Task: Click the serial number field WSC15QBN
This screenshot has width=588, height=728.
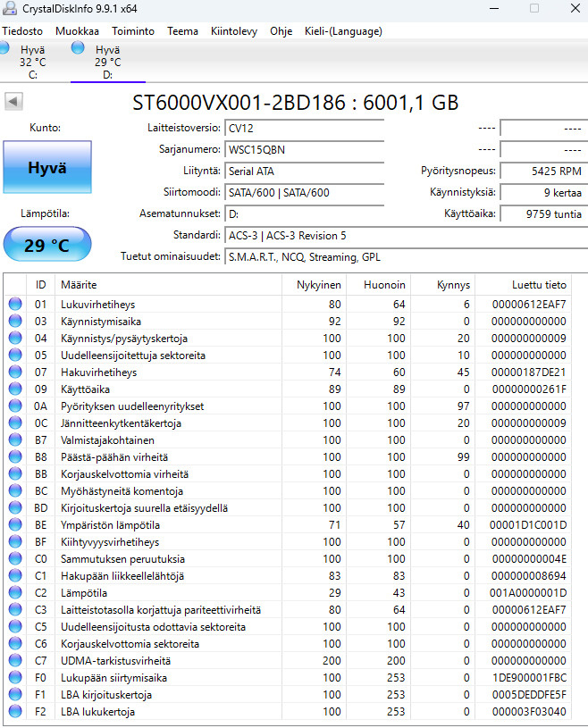Action: click(x=304, y=149)
